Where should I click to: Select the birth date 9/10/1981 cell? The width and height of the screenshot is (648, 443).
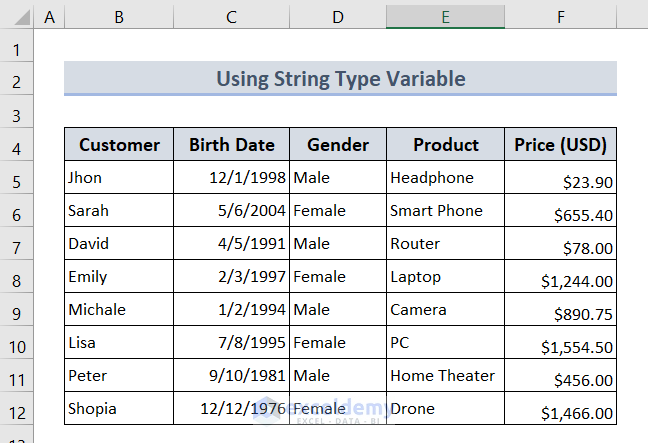232,376
